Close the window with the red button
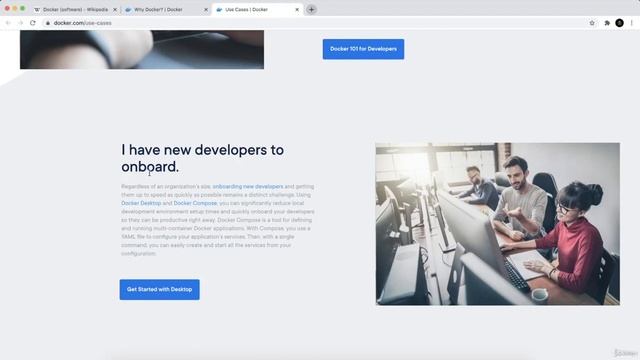The width and height of the screenshot is (640, 360). 7,8
